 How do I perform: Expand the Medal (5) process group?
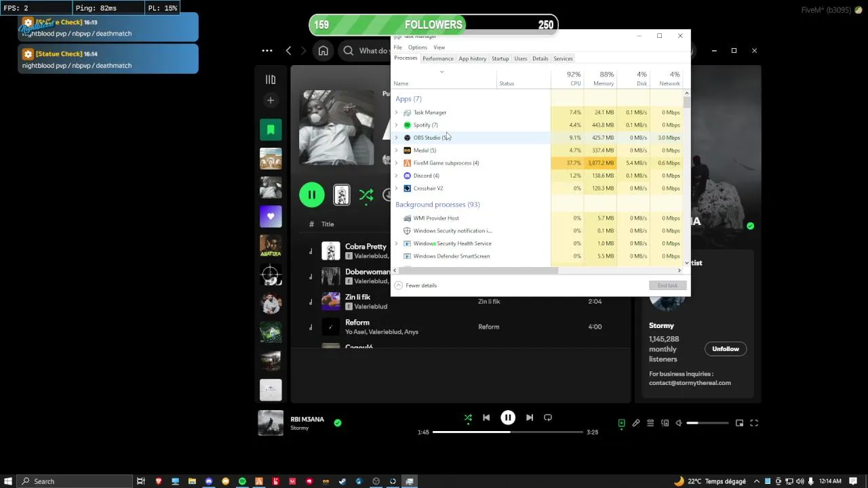tap(397, 150)
